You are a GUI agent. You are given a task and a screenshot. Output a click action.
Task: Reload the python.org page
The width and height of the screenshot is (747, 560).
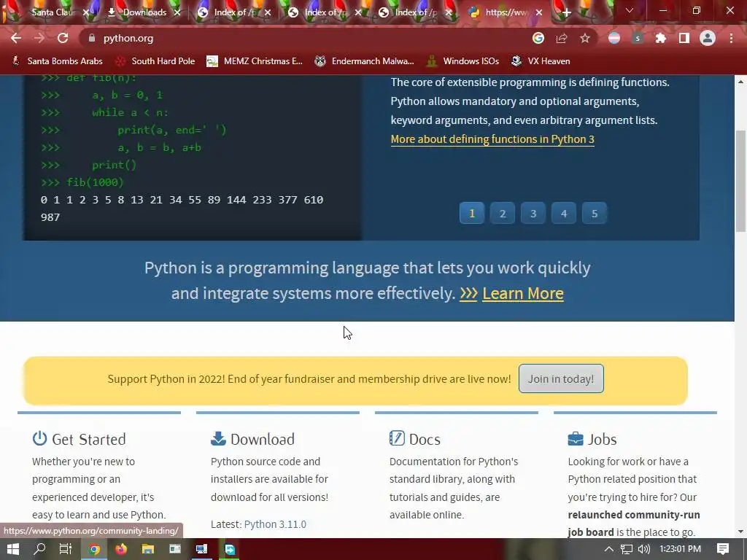pos(63,38)
